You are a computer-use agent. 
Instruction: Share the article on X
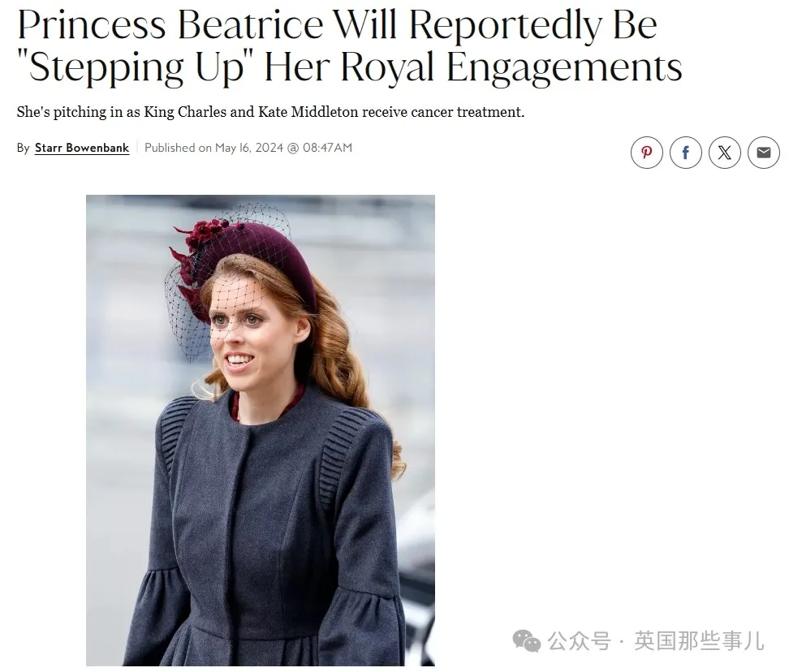725,153
